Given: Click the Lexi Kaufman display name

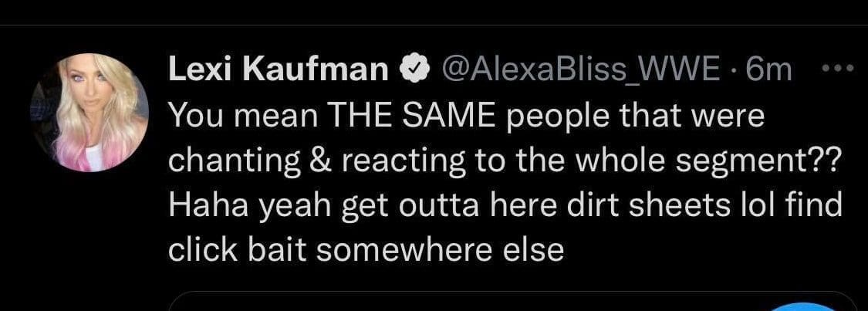Looking at the screenshot, I should pos(279,71).
